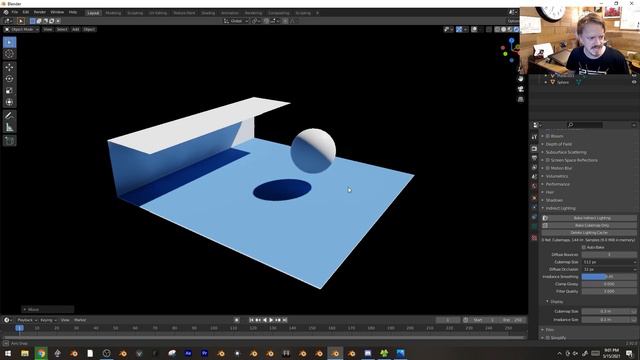Open Chrome from the taskbar
640x360 pixels.
[41, 353]
